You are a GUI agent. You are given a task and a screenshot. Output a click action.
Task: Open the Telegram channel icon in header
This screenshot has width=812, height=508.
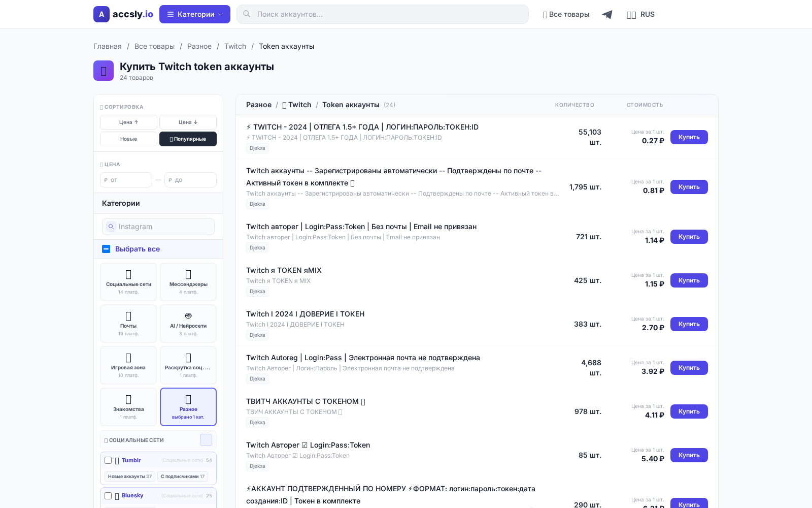pos(607,14)
